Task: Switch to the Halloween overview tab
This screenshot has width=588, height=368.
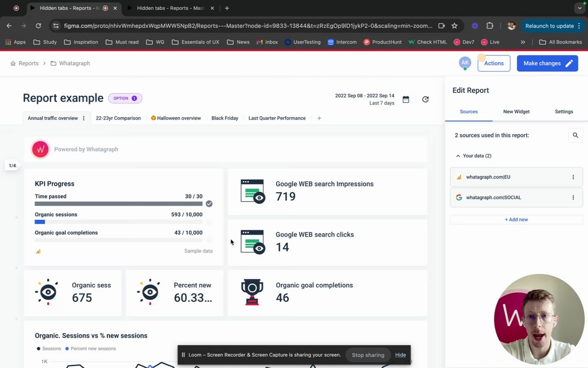Action: point(176,118)
